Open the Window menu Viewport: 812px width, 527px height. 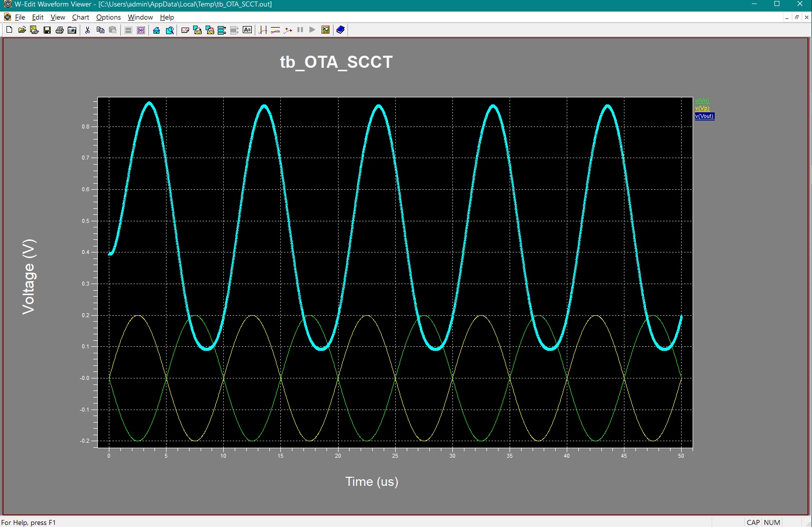[x=140, y=17]
